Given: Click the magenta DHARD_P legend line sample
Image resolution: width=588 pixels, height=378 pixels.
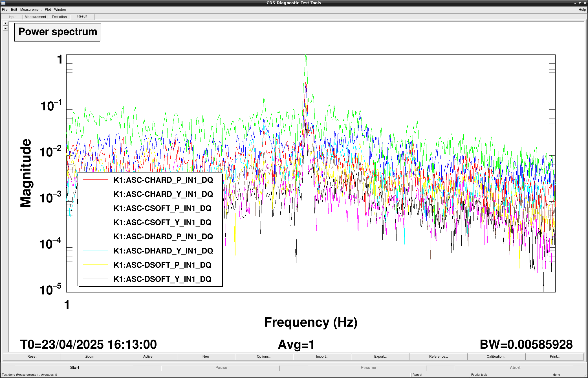Looking at the screenshot, I should (x=96, y=236).
